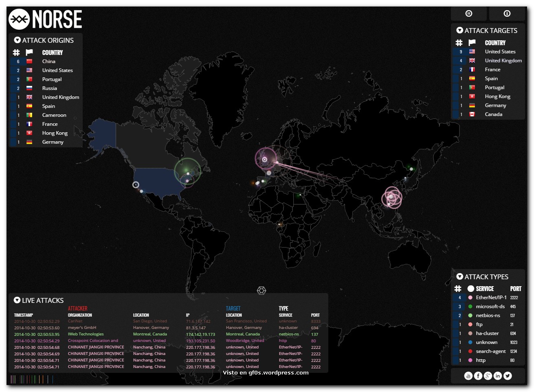Click the Norse logo
The image size is (534, 392).
coord(45,19)
